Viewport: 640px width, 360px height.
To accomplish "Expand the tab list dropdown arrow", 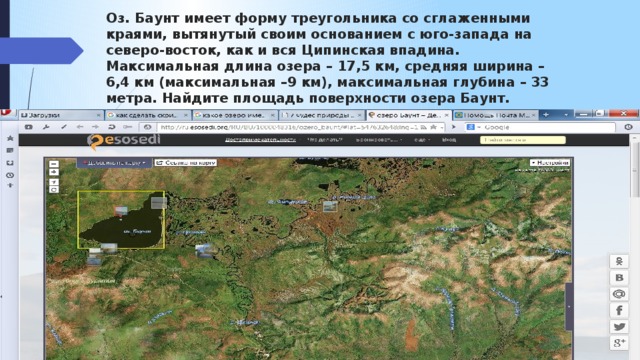I will tap(566, 115).
